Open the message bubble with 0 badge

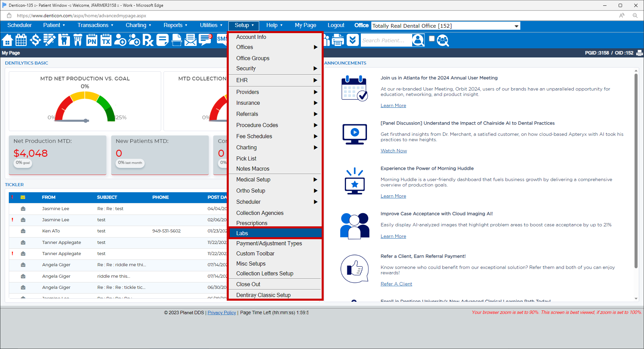click(x=205, y=40)
